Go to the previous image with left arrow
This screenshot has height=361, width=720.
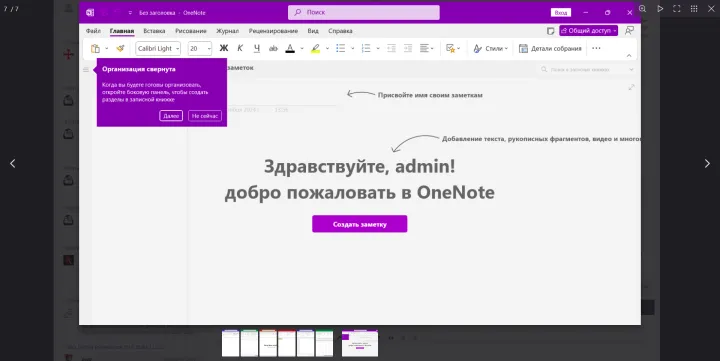pos(12,163)
